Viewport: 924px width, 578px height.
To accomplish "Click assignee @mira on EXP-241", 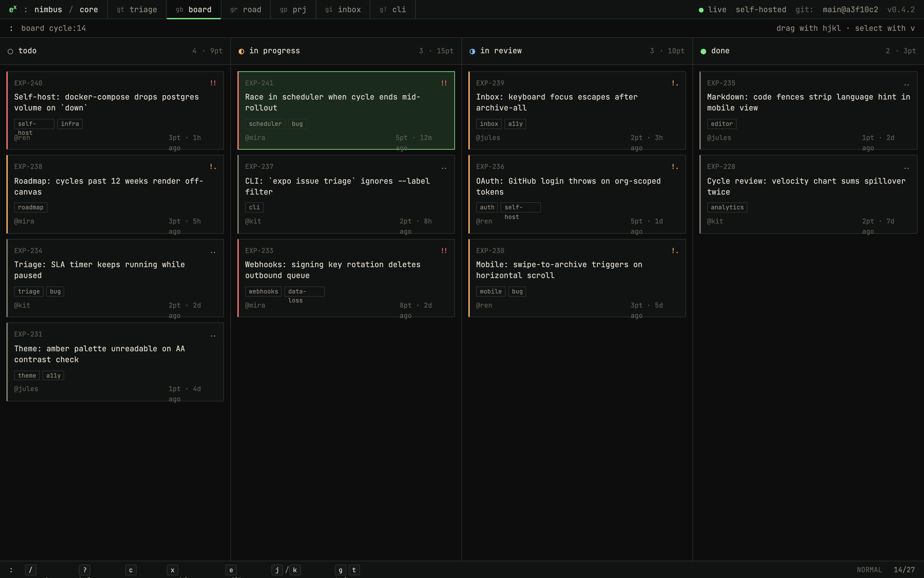I will tap(255, 138).
